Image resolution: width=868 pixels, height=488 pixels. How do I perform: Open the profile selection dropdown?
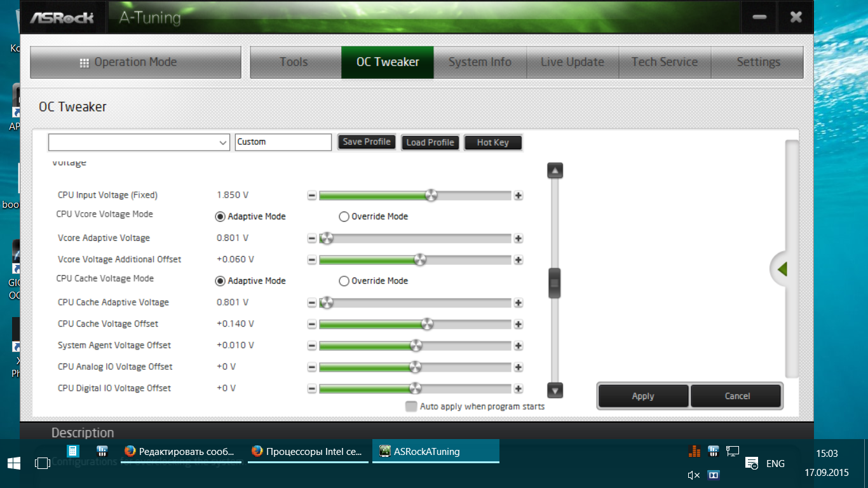tap(139, 142)
